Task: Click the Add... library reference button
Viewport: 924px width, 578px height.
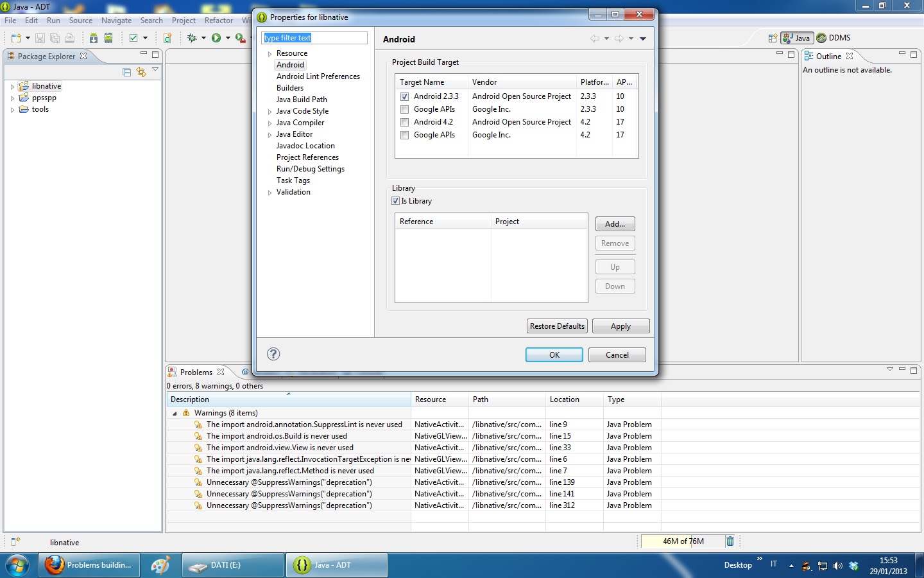Action: tap(615, 224)
